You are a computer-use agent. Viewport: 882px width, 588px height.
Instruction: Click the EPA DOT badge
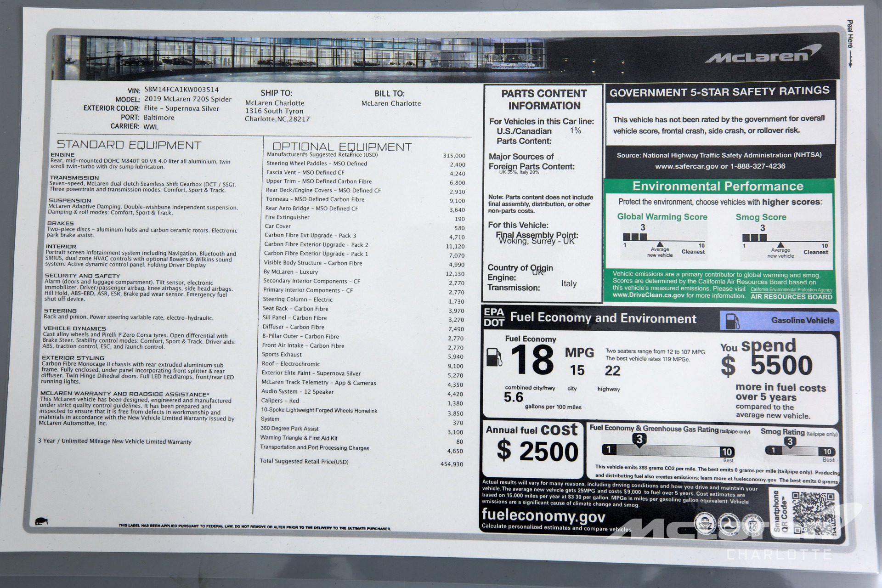(x=493, y=317)
